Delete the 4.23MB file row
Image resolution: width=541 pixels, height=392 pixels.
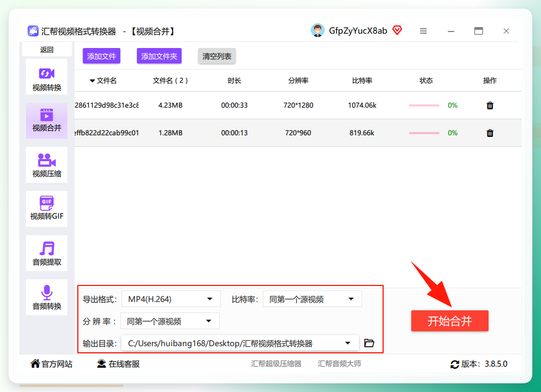[490, 105]
